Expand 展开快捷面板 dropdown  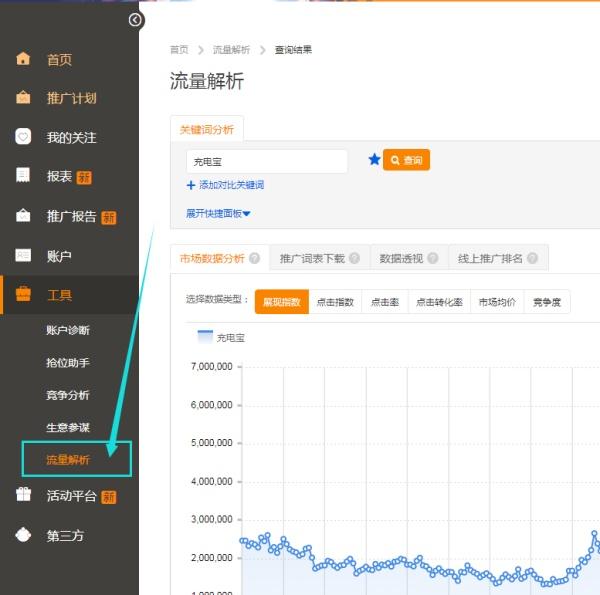[x=218, y=214]
